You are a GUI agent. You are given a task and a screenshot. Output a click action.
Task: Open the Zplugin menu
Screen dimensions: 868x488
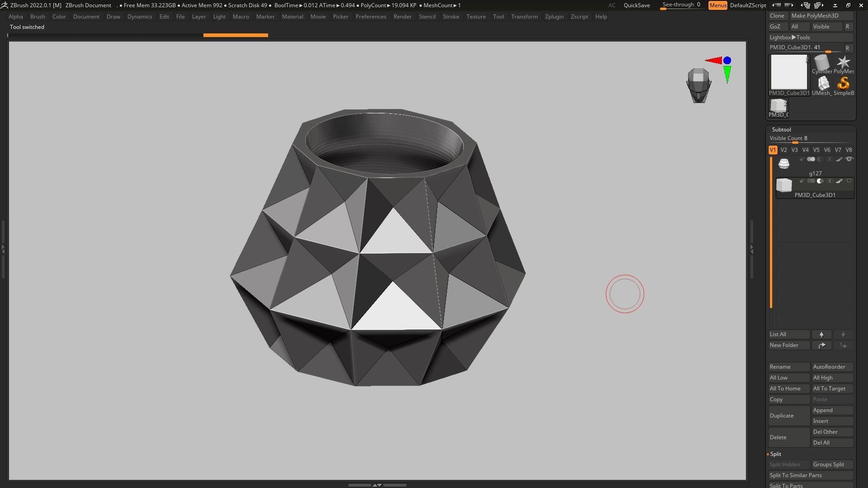554,17
